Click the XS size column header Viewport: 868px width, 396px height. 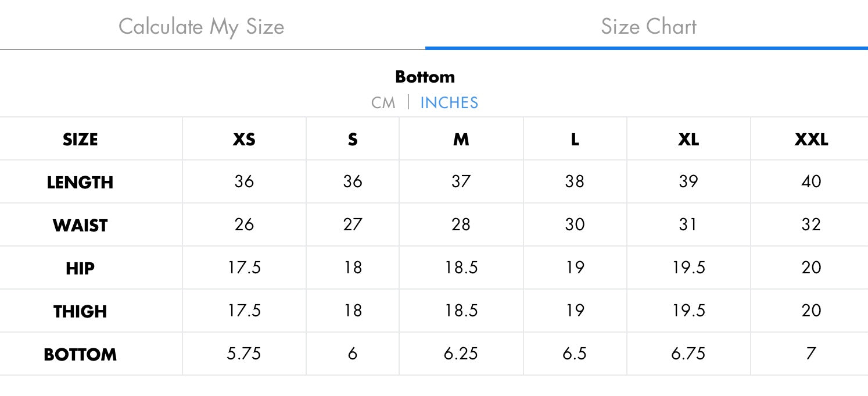click(244, 140)
